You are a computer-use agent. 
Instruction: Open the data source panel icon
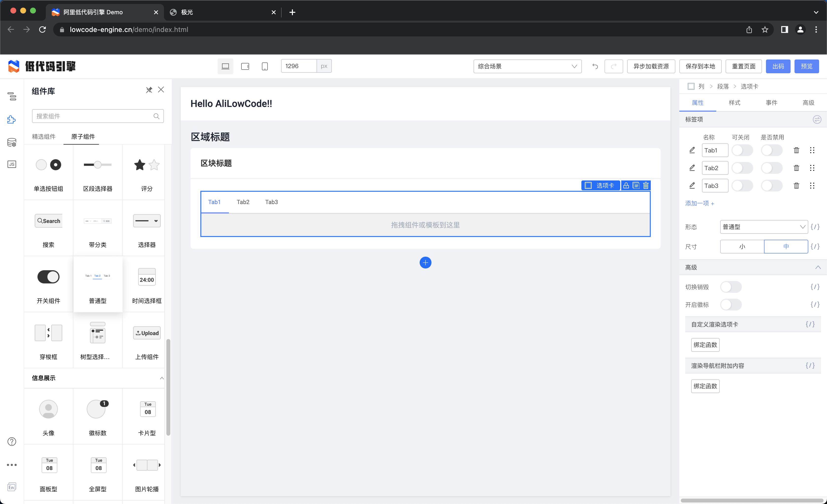[x=12, y=143]
